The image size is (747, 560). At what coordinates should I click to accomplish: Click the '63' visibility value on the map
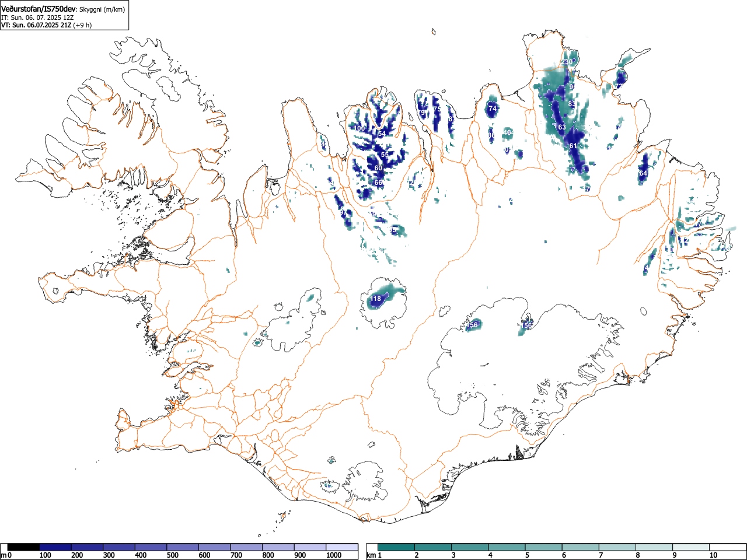562,127
